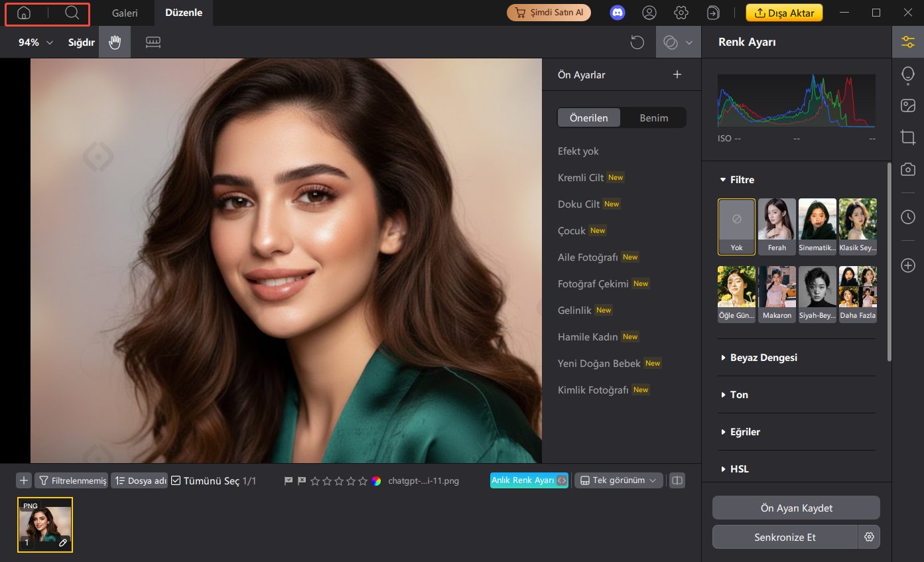Select the PNG thumbnail in the filmstrip

point(45,524)
